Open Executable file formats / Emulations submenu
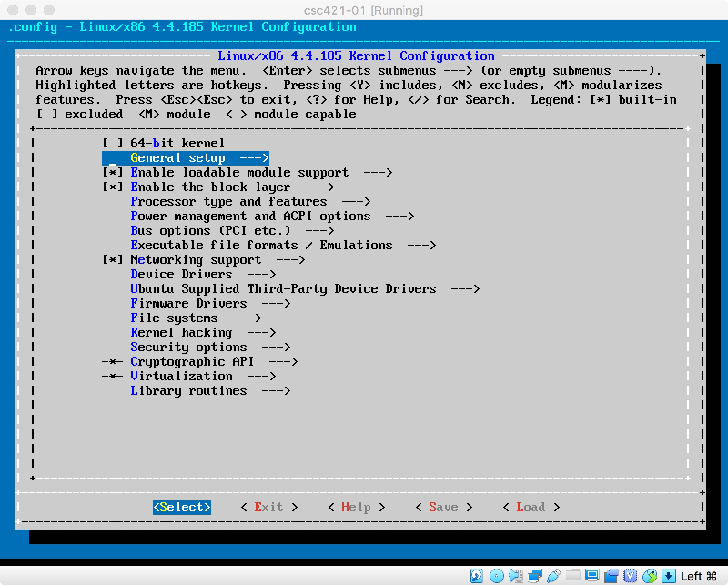The height and width of the screenshot is (585, 728). (x=283, y=245)
